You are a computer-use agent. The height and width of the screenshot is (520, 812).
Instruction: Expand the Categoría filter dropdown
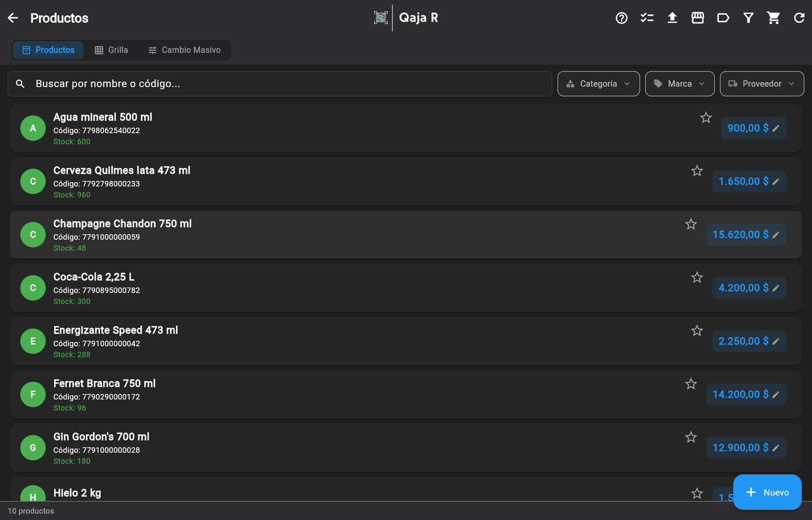click(x=598, y=83)
